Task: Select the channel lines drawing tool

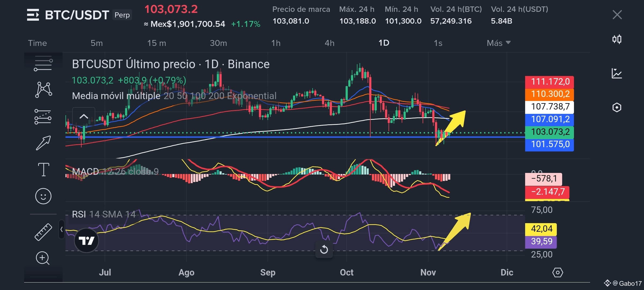Action: (43, 117)
